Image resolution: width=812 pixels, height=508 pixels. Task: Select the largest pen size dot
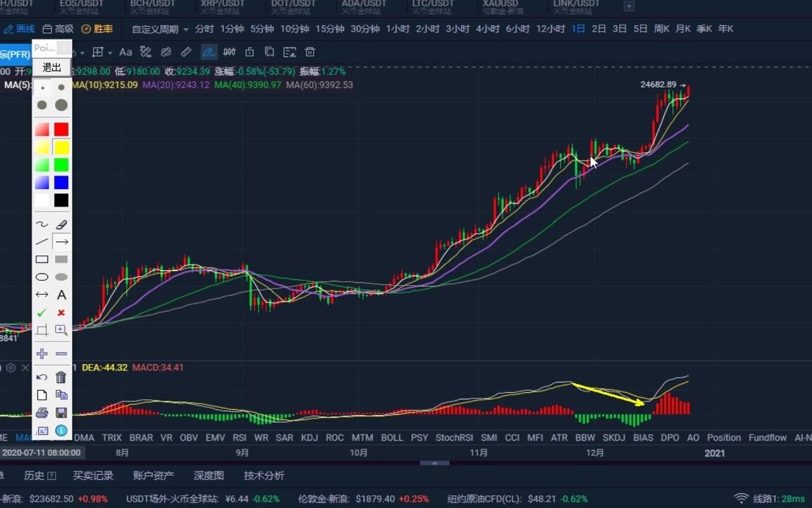click(61, 105)
